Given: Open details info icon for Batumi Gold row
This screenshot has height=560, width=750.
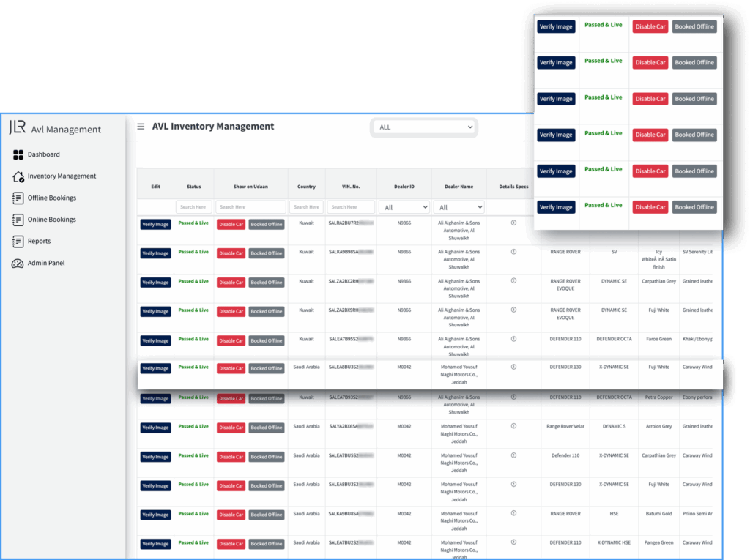Looking at the screenshot, I should pyautogui.click(x=513, y=514).
